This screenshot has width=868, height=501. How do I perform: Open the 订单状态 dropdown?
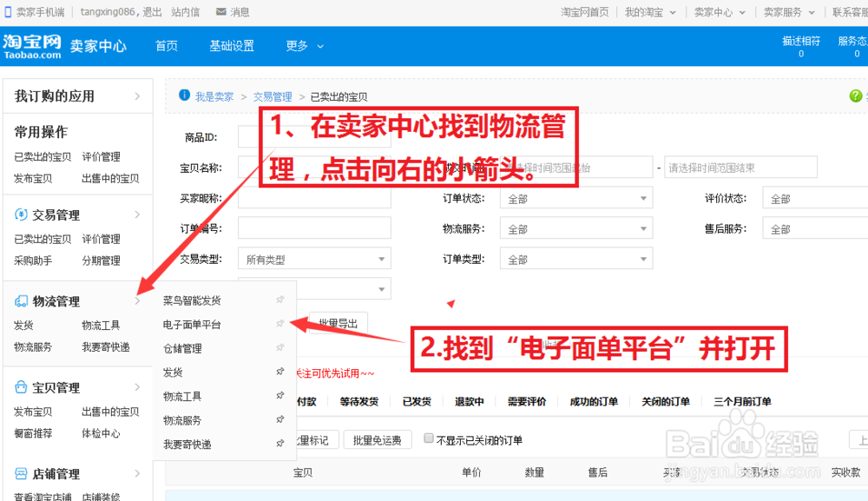tap(576, 198)
